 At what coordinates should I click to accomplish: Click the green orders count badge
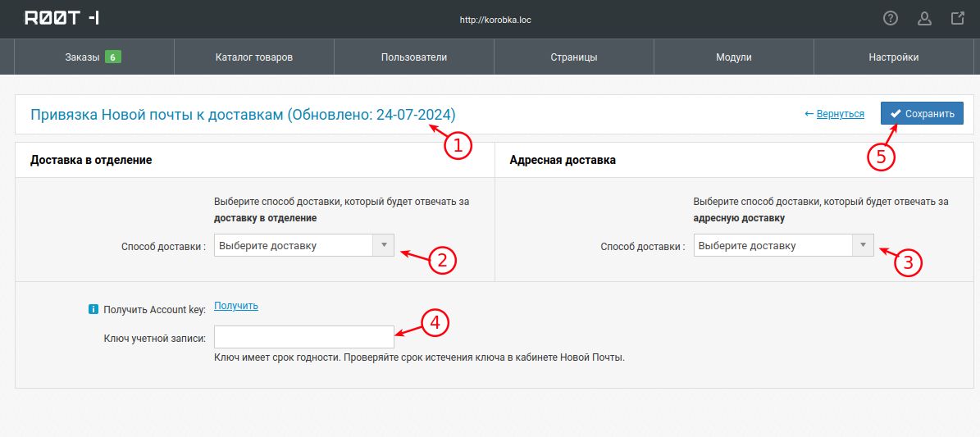(x=112, y=57)
